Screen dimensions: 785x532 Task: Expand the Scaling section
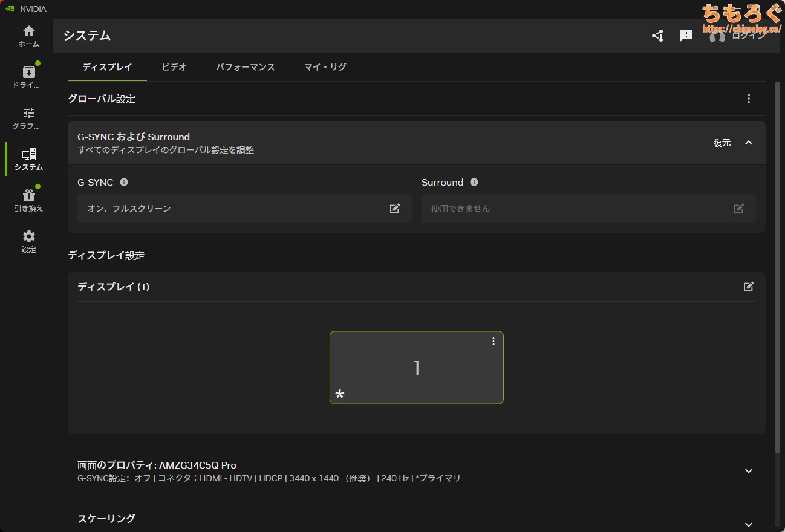tap(749, 524)
